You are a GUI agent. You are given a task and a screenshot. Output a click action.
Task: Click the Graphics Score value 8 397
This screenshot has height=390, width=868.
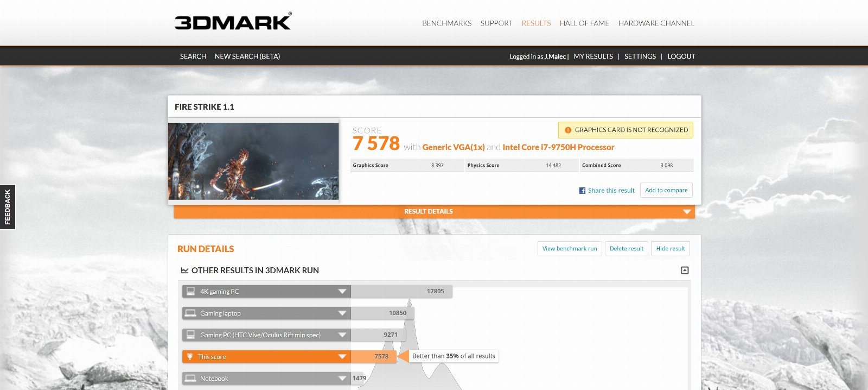tap(437, 166)
